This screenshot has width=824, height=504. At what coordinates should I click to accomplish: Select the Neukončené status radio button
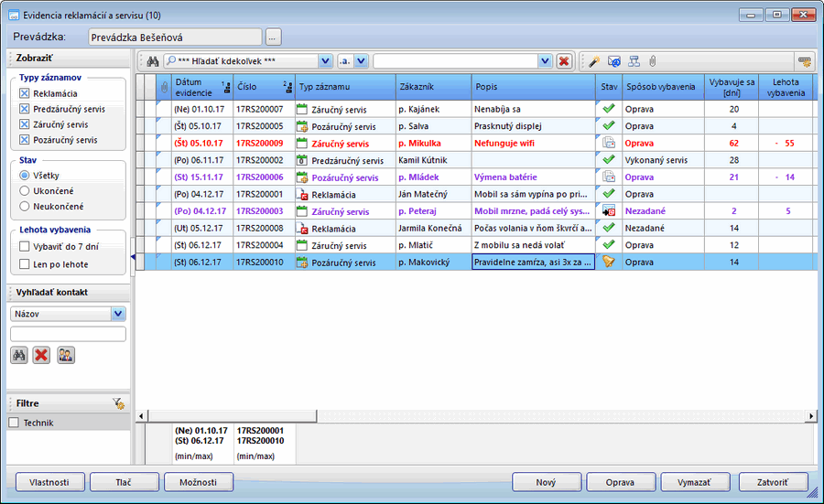(x=26, y=206)
